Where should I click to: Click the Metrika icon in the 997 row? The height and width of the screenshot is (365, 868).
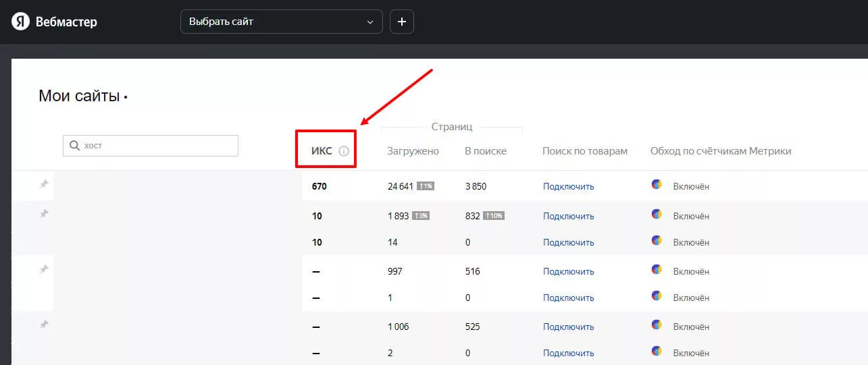pos(657,269)
